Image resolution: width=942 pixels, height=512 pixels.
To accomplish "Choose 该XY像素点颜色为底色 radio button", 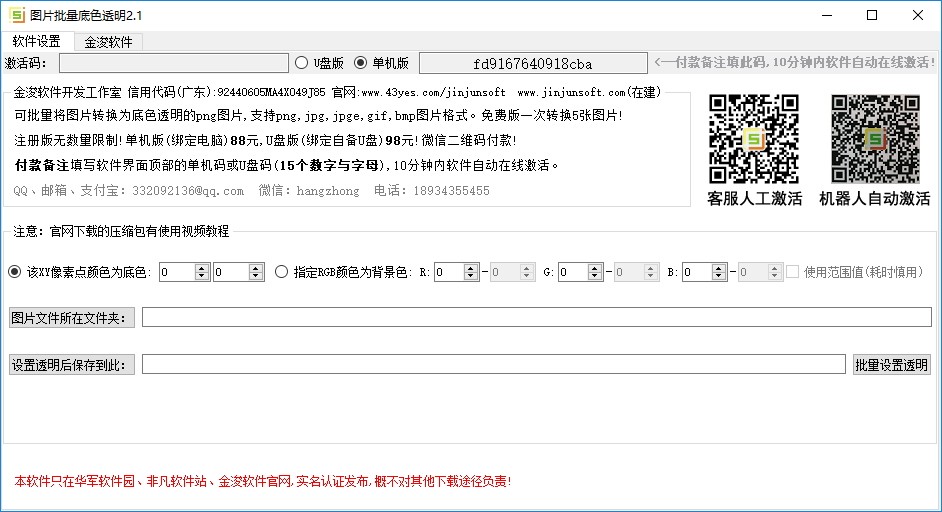I will (14, 272).
